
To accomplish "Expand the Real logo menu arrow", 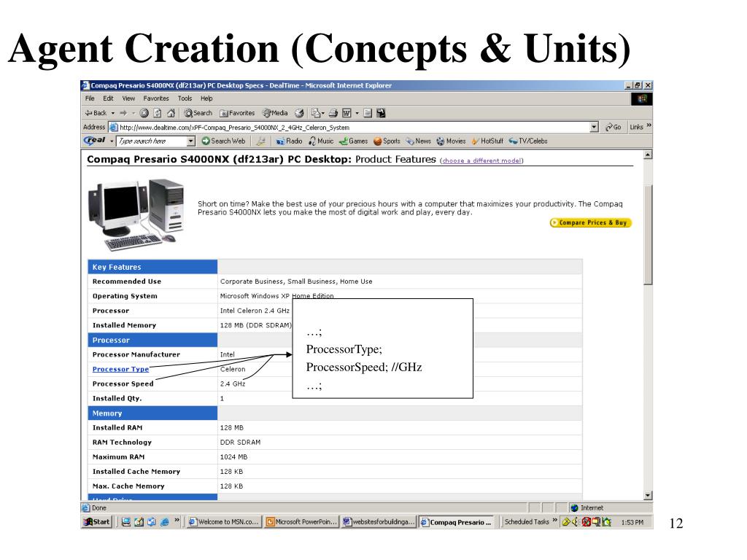I will [112, 141].
